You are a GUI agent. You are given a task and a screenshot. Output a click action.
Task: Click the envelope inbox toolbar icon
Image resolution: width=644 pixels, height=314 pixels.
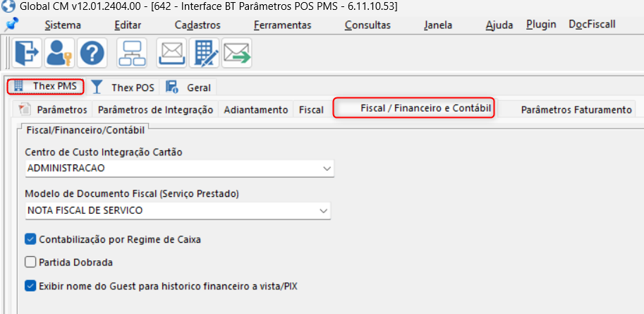coord(171,53)
